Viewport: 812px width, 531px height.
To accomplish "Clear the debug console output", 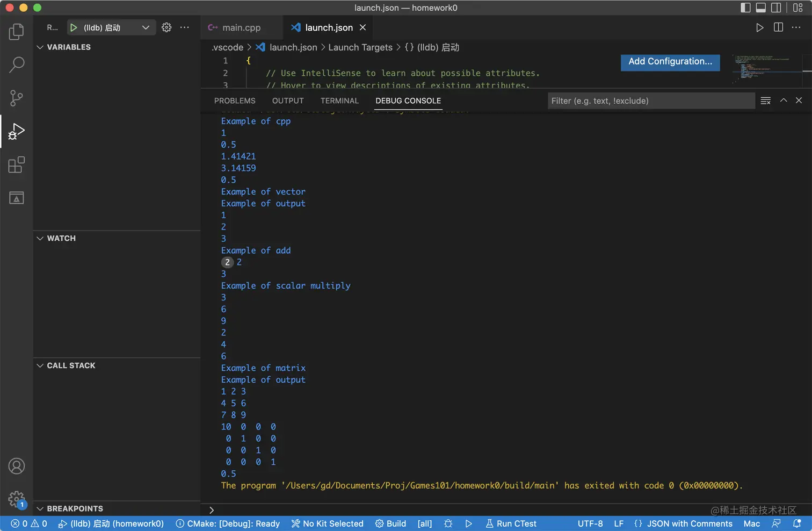I will (765, 101).
